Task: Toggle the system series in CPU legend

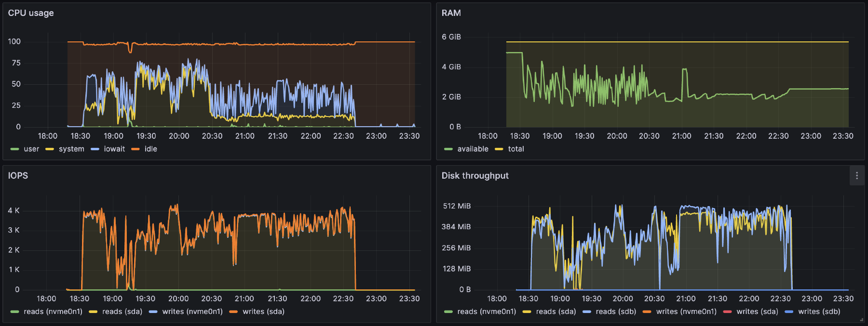Action: [x=71, y=149]
